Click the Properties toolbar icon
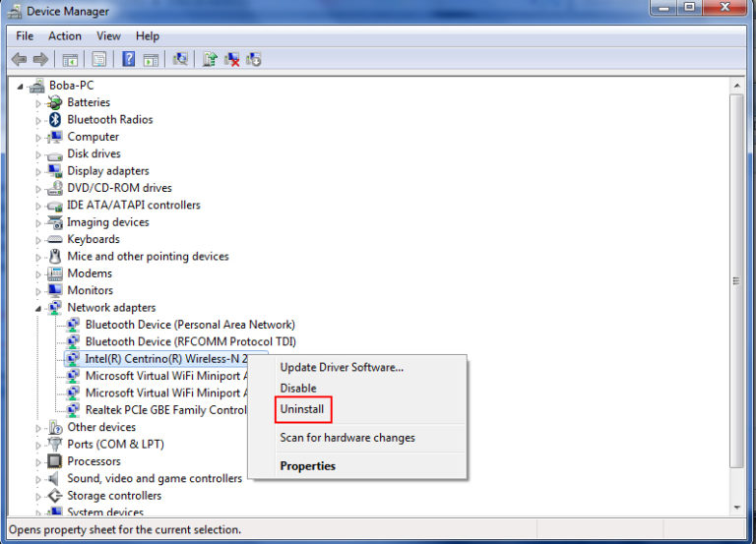 click(x=98, y=59)
